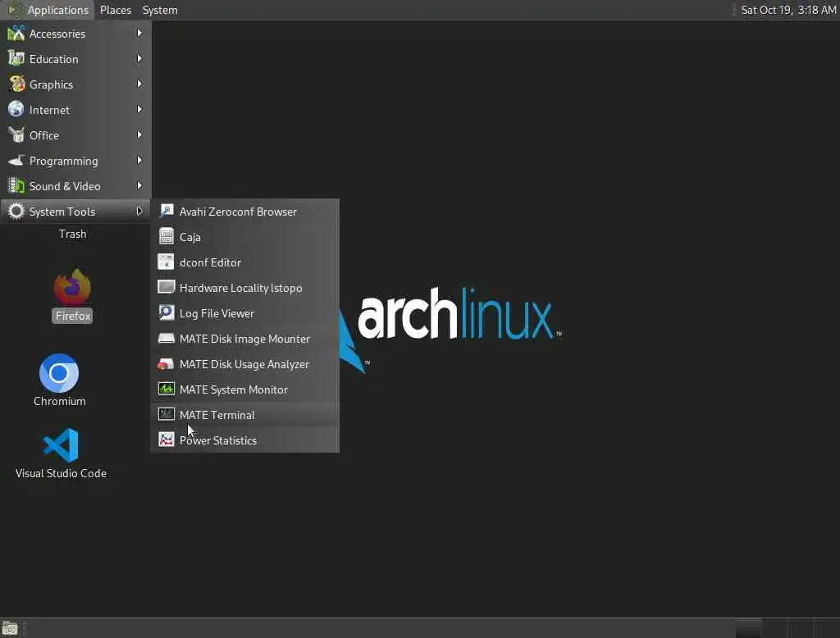Image resolution: width=840 pixels, height=638 pixels.
Task: Click the Applications menu logo icon
Action: (x=15, y=10)
